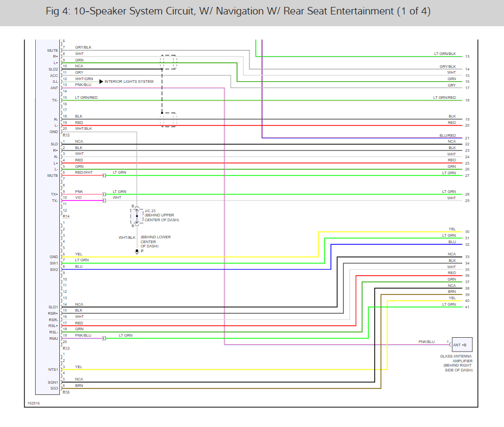Click the R16 connector label
The image size is (504, 427).
pos(66,392)
